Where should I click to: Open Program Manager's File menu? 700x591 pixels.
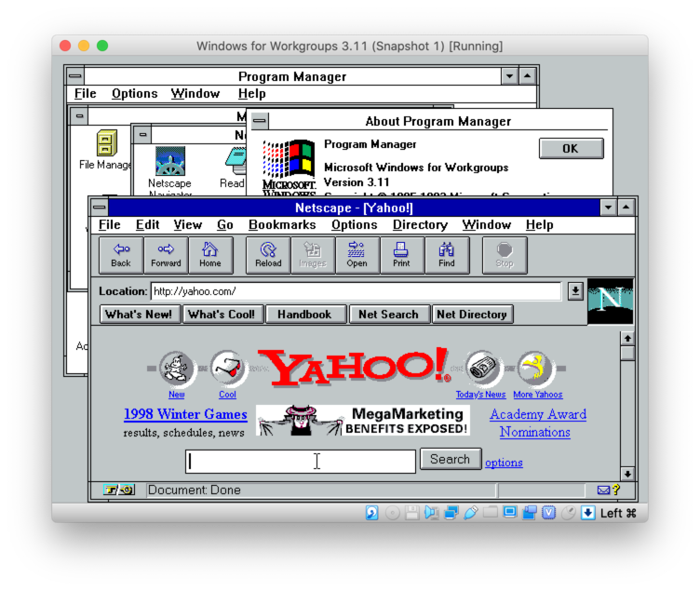tap(86, 94)
